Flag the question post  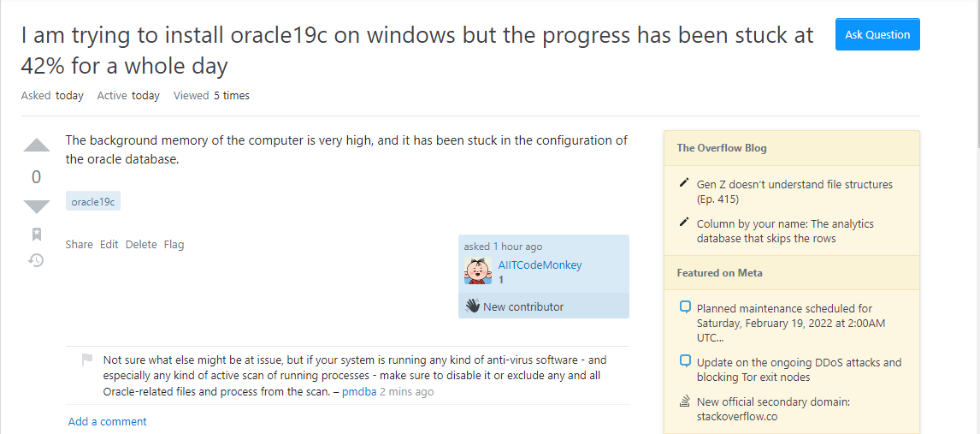[174, 244]
